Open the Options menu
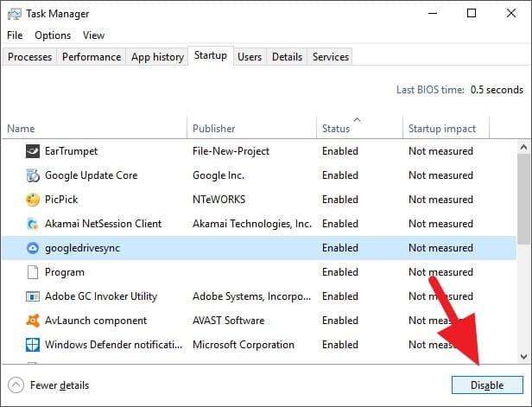The image size is (532, 407). (x=53, y=35)
